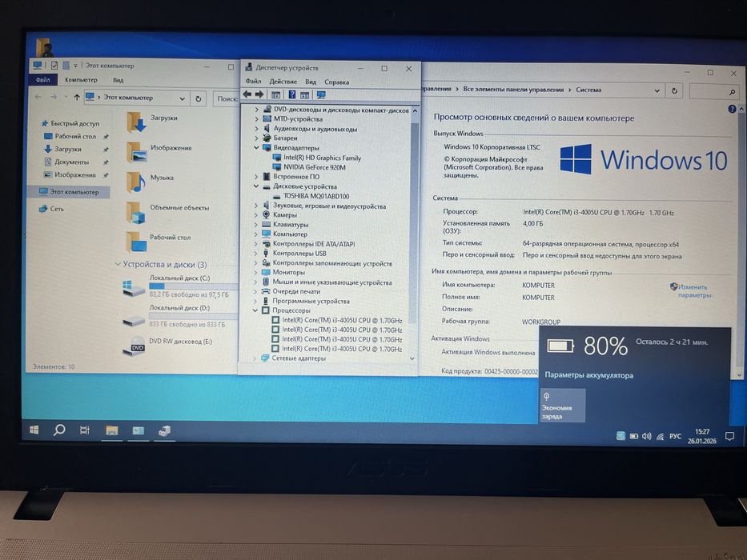The height and width of the screenshot is (560, 747).
Task: Click Refresh button in System window
Action: tap(675, 90)
